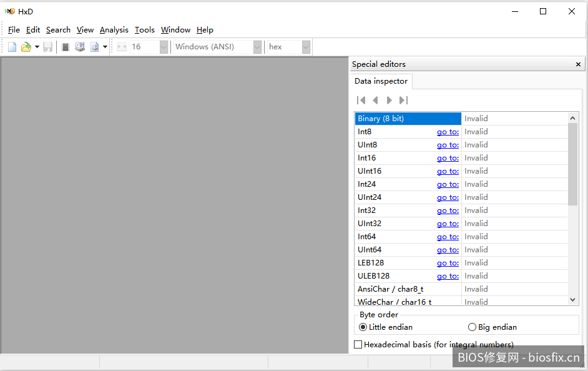Open the Windows (ANSI) encoding dropdown
The height and width of the screenshot is (371, 588).
click(257, 47)
